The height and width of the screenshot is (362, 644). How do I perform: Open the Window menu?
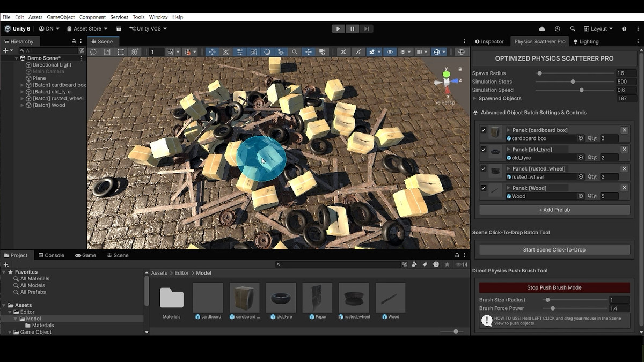coord(158,17)
